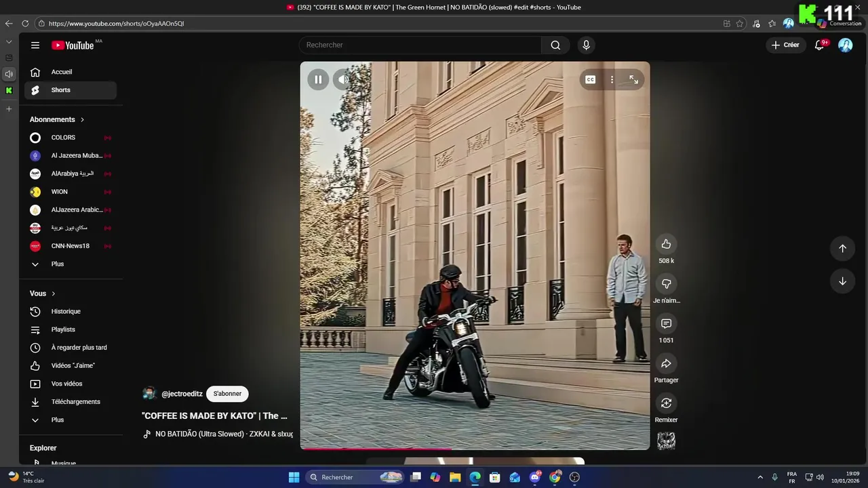868x488 pixels.
Task: Open Playlists in the sidebar
Action: tap(71, 329)
